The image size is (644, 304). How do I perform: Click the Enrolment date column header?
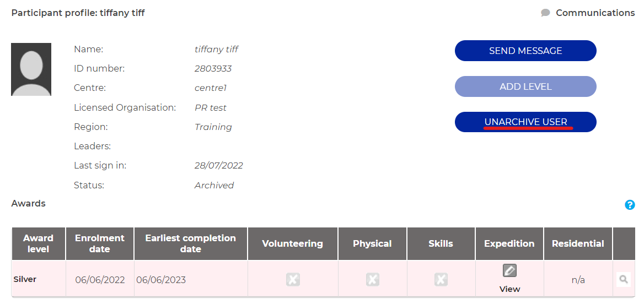[100, 243]
